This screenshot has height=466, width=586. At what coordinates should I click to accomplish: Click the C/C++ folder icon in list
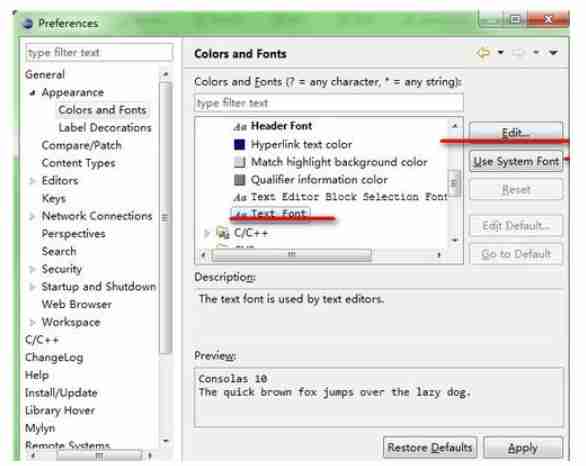[223, 233]
